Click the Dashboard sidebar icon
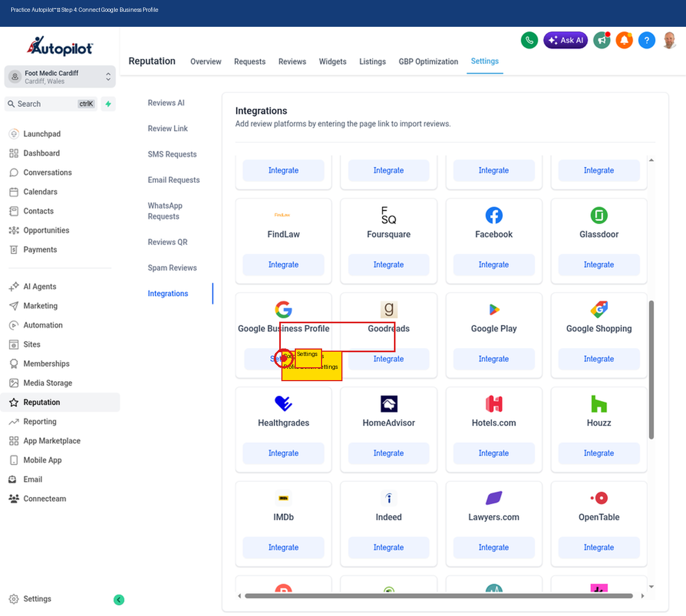 (x=14, y=153)
